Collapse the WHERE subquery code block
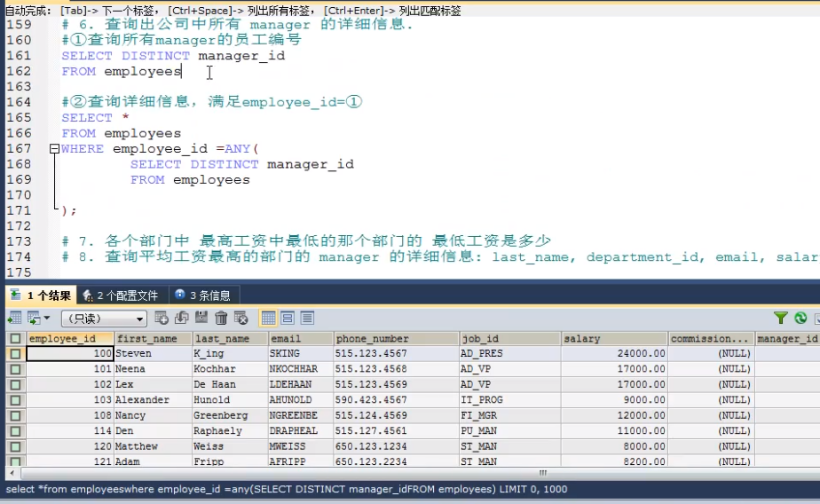This screenshot has width=820, height=504. (x=54, y=149)
